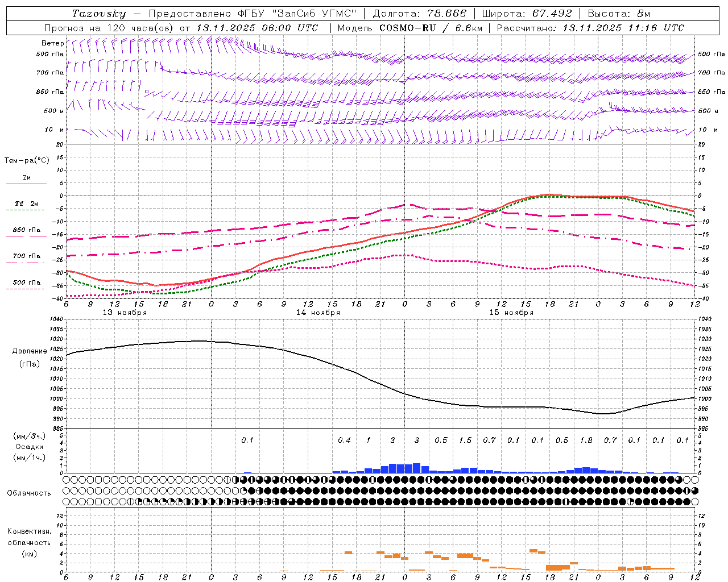
Task: Click the 1040 value on the left pressure axis
Action: 56,319
